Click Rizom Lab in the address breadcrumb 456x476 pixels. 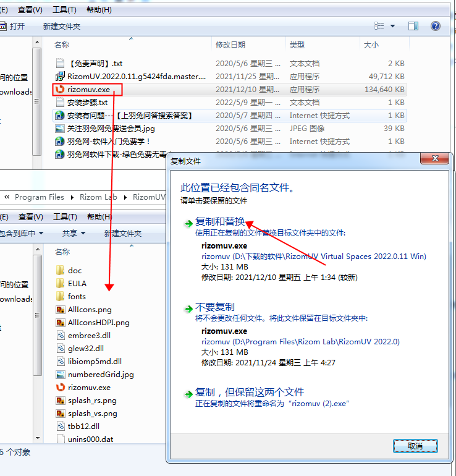pos(98,197)
